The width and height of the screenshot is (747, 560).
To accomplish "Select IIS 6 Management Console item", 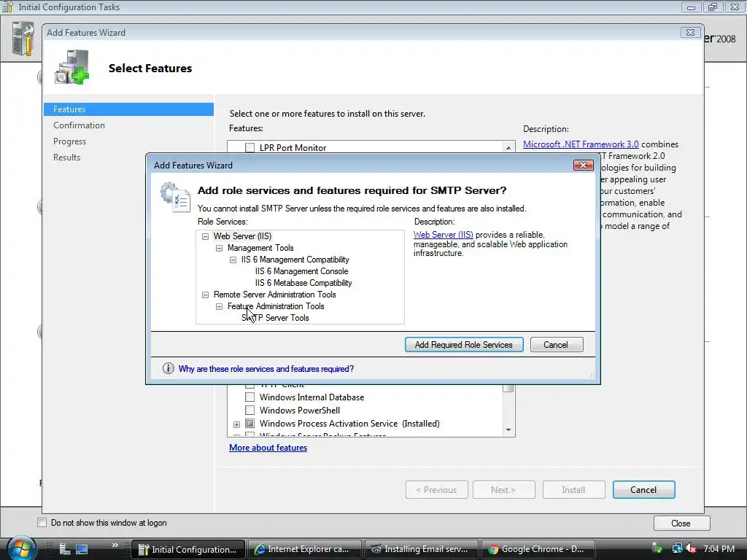I will pyautogui.click(x=301, y=271).
